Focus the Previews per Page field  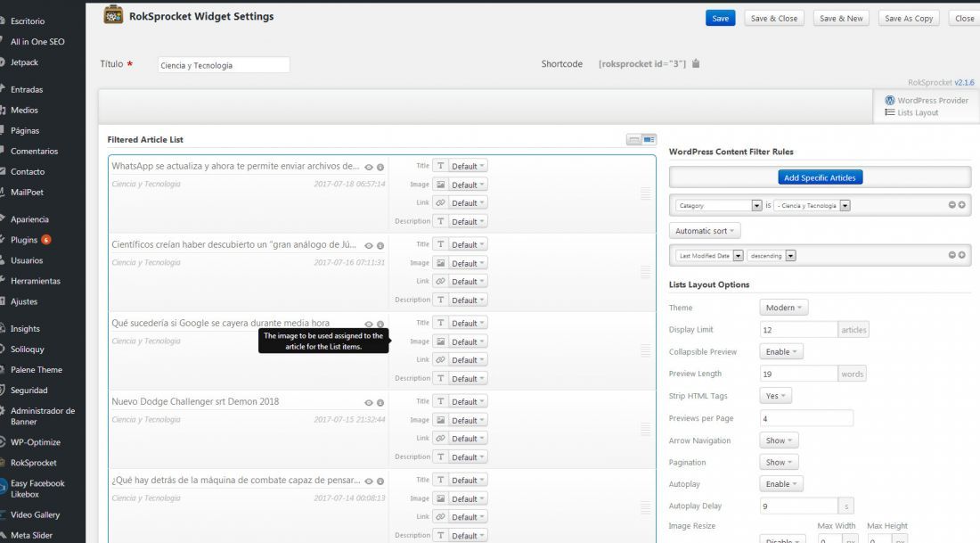click(806, 418)
